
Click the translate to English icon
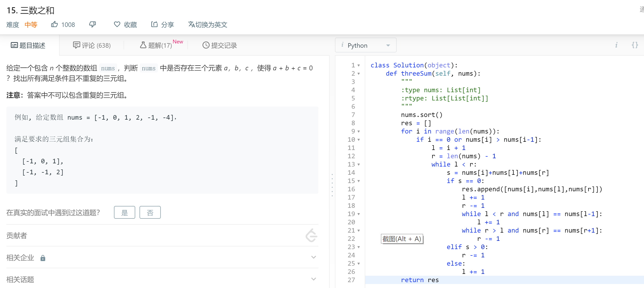[191, 25]
